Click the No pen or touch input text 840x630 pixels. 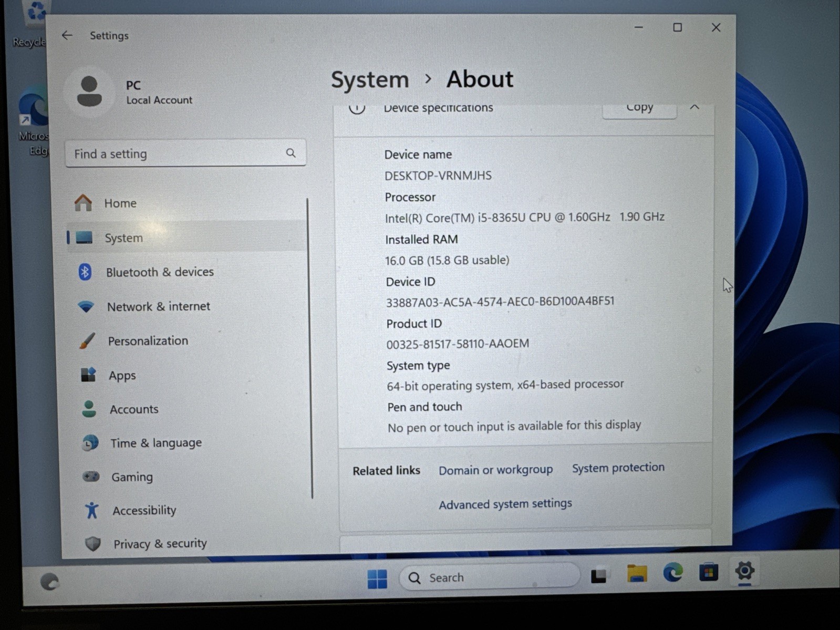[514, 426]
